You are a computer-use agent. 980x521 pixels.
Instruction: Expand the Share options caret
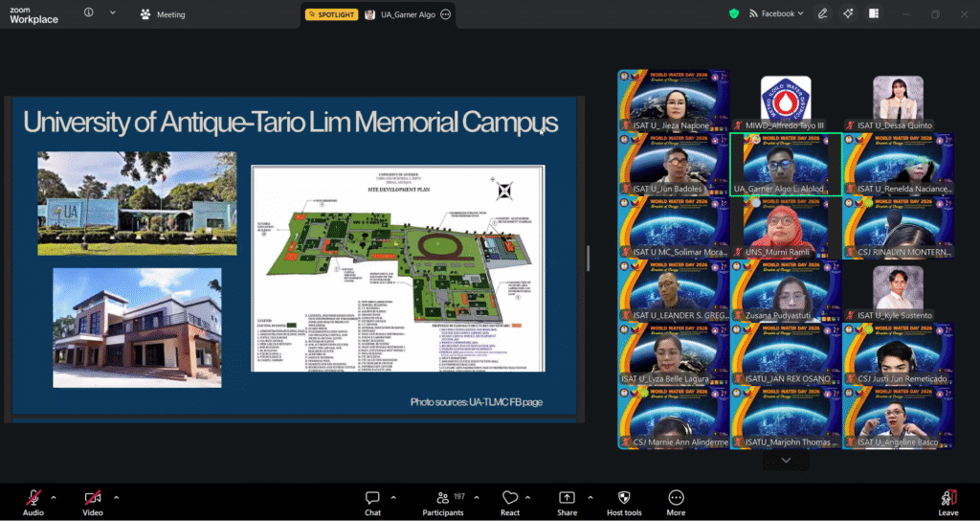pos(590,497)
